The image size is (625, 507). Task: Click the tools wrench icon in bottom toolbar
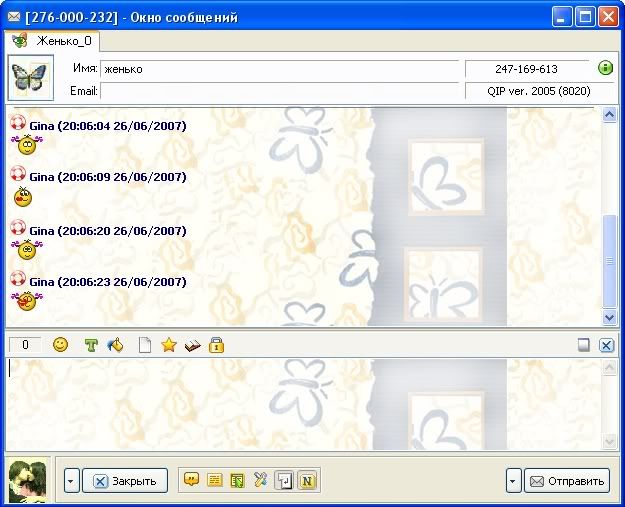(x=261, y=480)
